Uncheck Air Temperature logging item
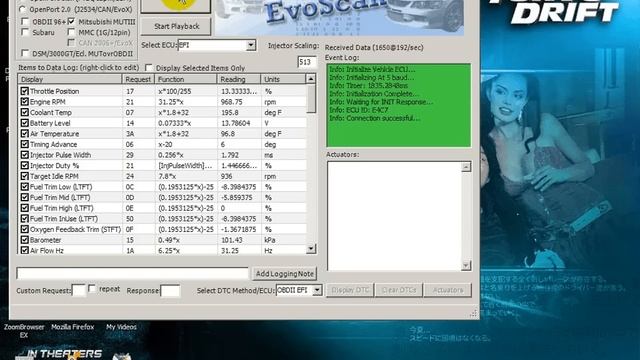The image size is (640, 360). [x=24, y=133]
